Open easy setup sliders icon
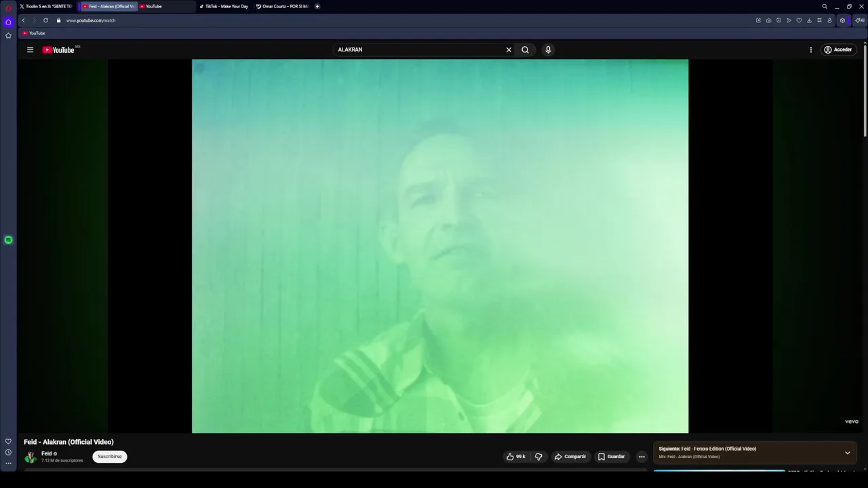The height and width of the screenshot is (488, 868). click(819, 20)
